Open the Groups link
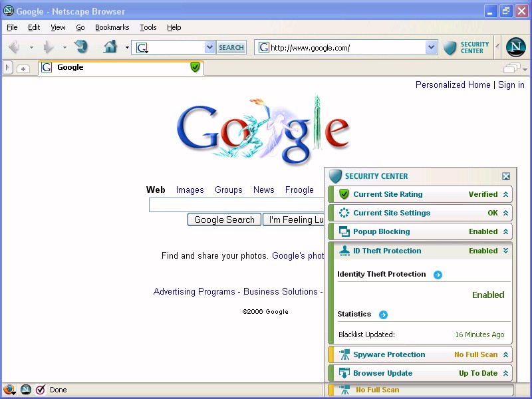 pos(229,190)
